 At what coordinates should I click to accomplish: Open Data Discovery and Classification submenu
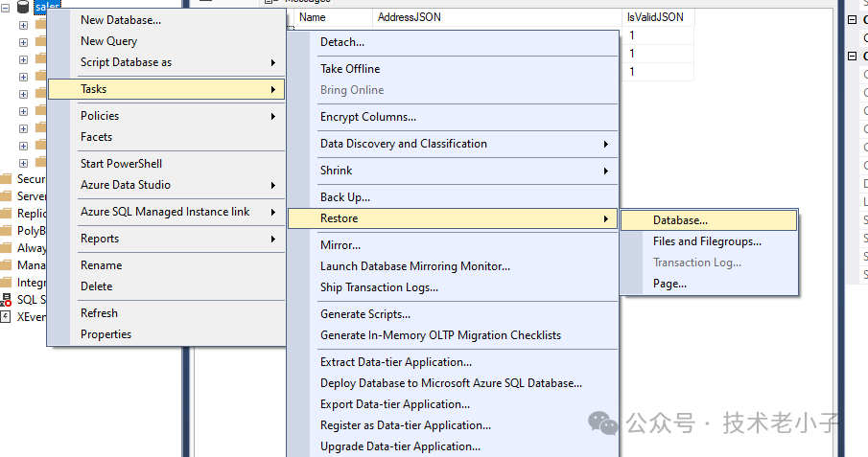(x=403, y=144)
